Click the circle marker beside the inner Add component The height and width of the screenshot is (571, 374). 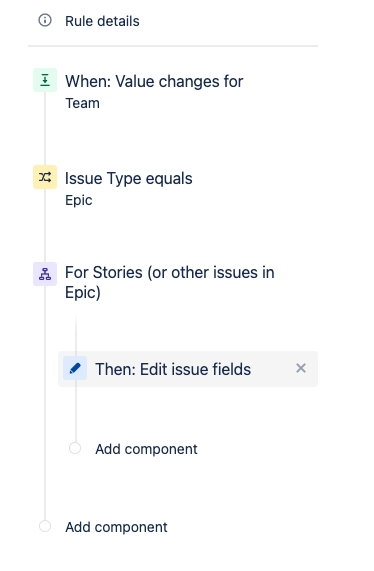point(75,448)
